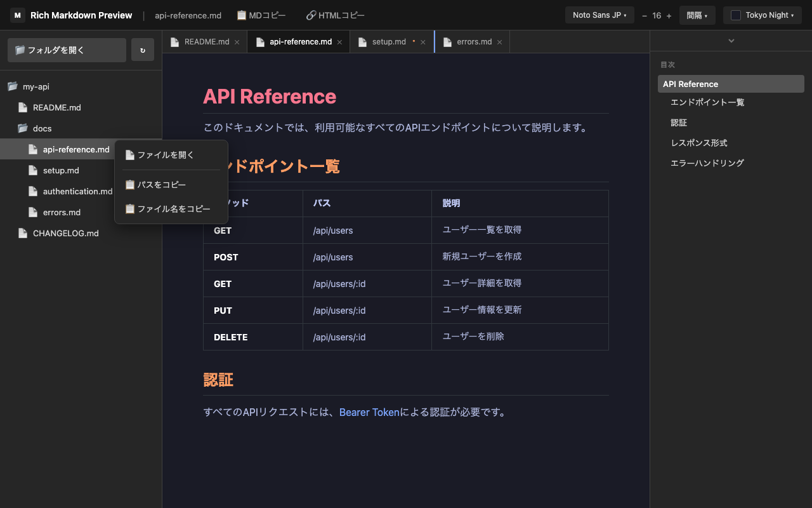
Task: Click the 新規ユーザーを作成 description cell
Action: 520,257
